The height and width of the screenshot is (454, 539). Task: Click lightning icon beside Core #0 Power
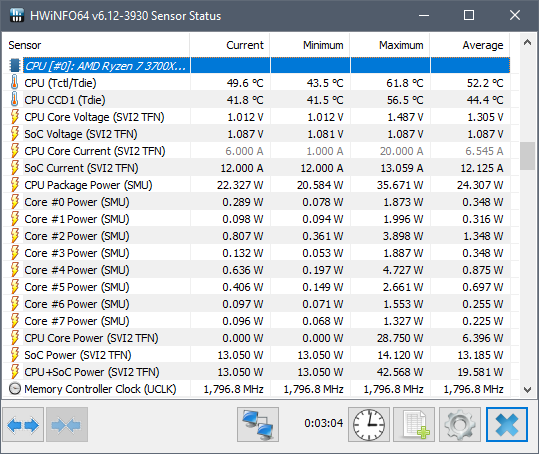[14, 202]
